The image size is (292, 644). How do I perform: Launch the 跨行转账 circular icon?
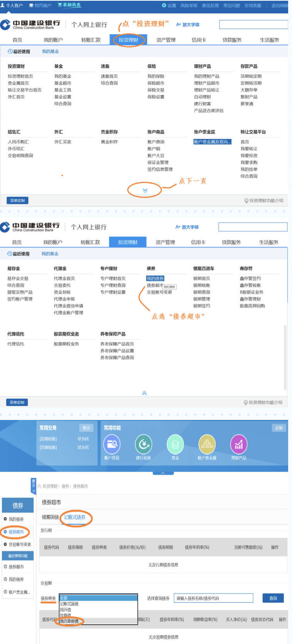[143, 444]
